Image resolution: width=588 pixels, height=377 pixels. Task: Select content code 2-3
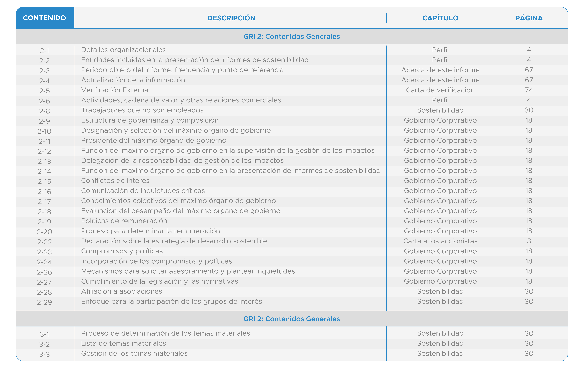(x=45, y=71)
